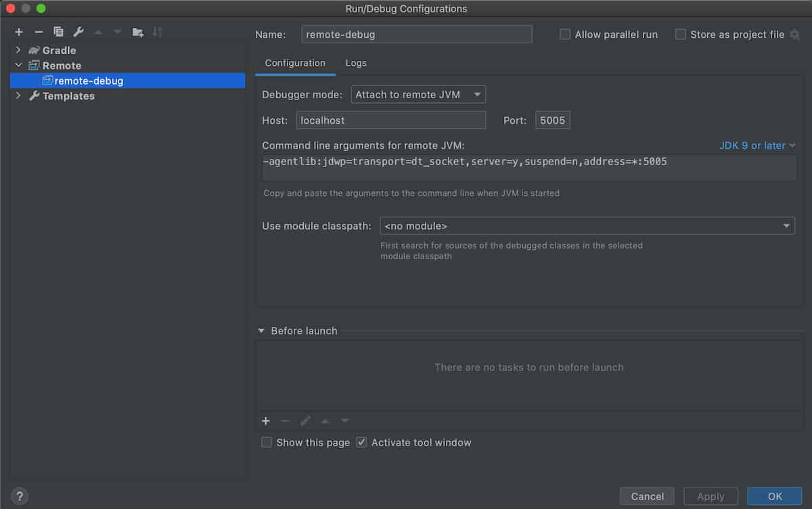Copy the remote-debug configuration
Screen dimensions: 812x509
coord(58,32)
